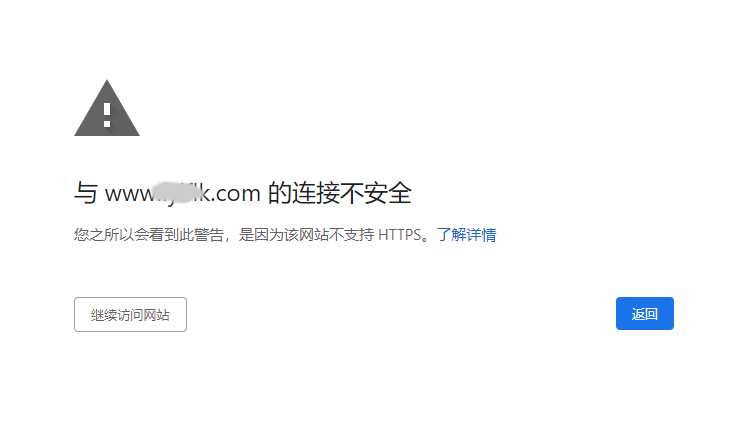
Task: Click the www prefix in the heading
Action: (129, 194)
